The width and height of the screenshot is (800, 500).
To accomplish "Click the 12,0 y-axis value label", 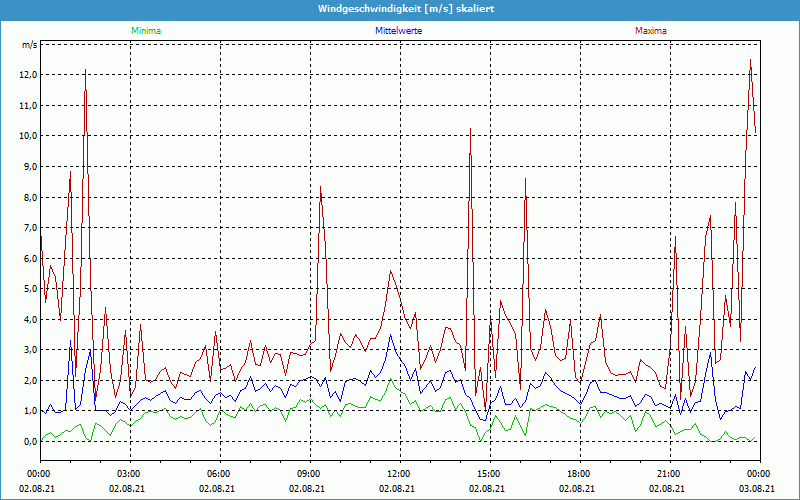I will (29, 75).
